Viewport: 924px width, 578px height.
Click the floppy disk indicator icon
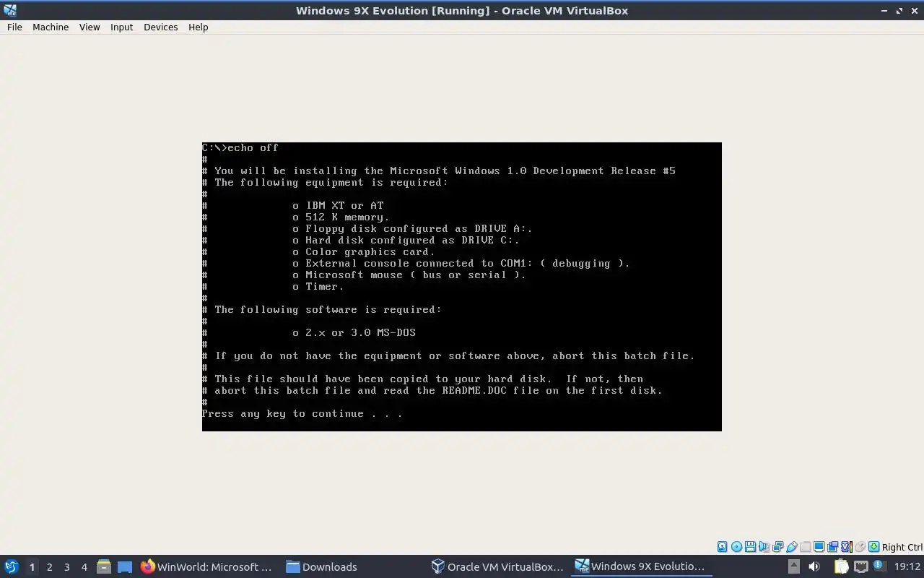point(750,547)
